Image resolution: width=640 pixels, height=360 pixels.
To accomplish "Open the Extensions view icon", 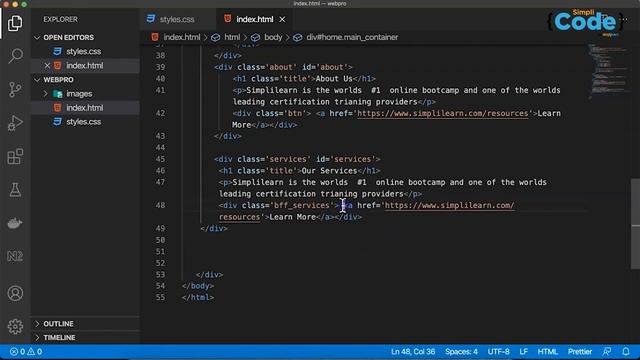I will click(x=15, y=156).
